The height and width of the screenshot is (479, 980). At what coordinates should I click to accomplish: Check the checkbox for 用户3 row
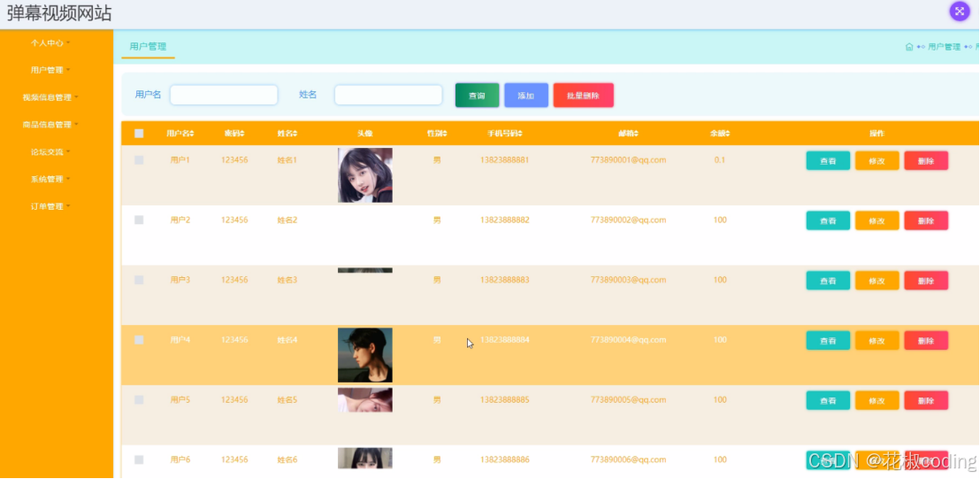[139, 280]
